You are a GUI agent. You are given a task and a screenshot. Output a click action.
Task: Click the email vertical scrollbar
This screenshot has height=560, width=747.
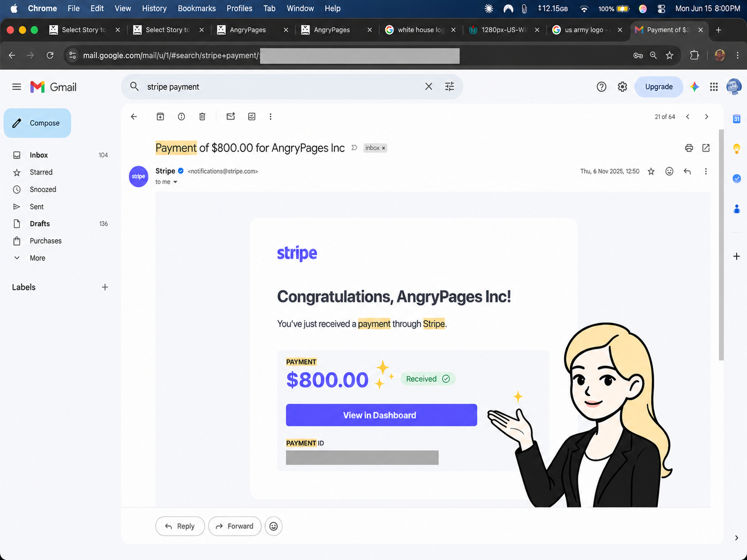pos(721,245)
